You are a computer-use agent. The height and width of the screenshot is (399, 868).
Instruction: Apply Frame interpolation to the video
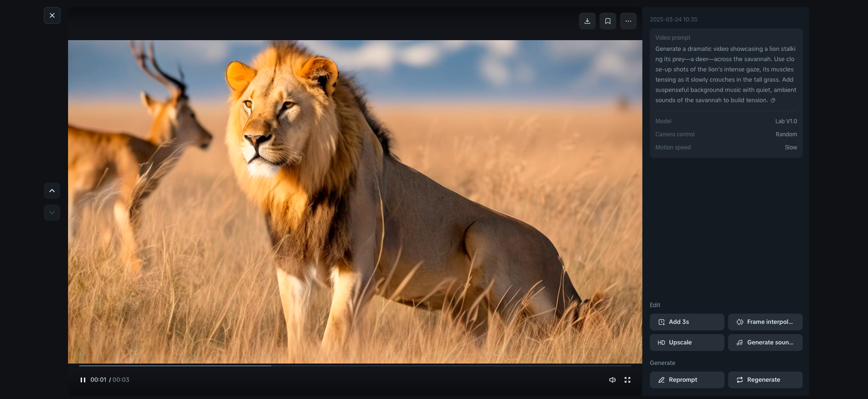(765, 322)
